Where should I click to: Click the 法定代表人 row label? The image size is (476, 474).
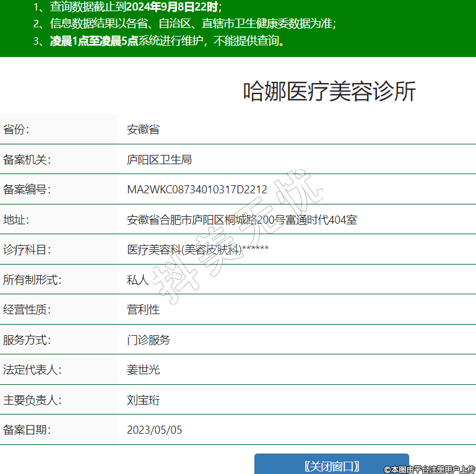click(x=32, y=370)
